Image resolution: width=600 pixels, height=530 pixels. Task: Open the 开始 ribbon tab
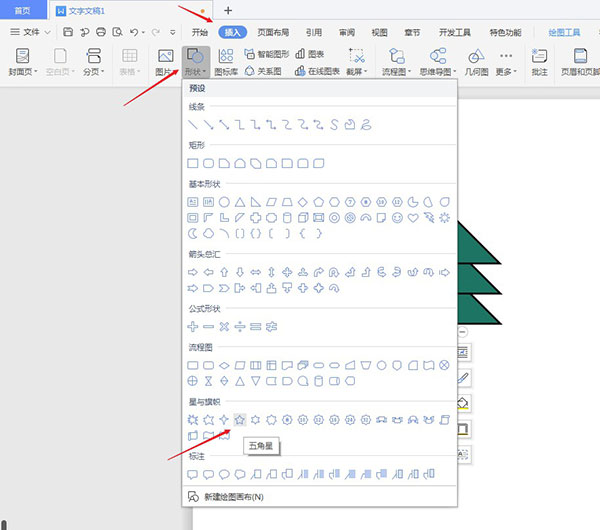pyautogui.click(x=200, y=32)
